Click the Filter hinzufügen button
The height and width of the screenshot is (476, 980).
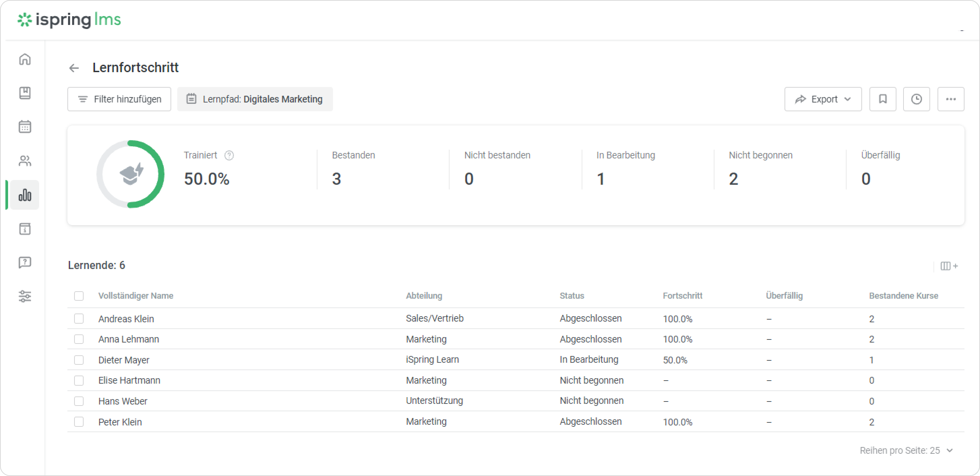coord(119,99)
